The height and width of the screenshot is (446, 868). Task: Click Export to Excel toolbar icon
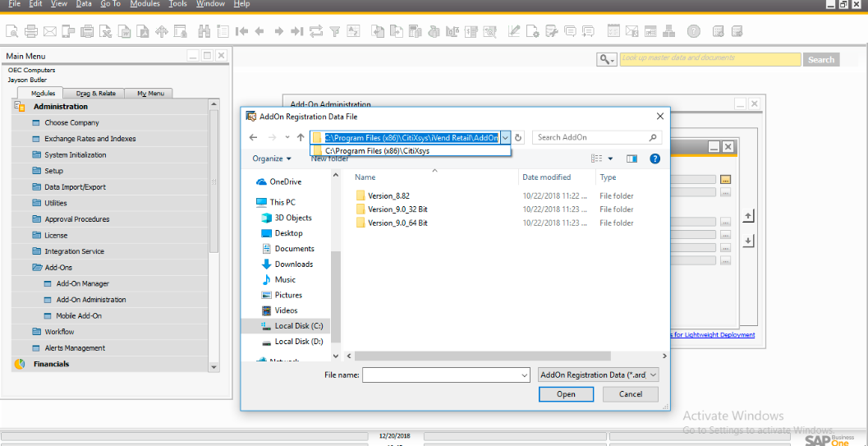click(106, 31)
